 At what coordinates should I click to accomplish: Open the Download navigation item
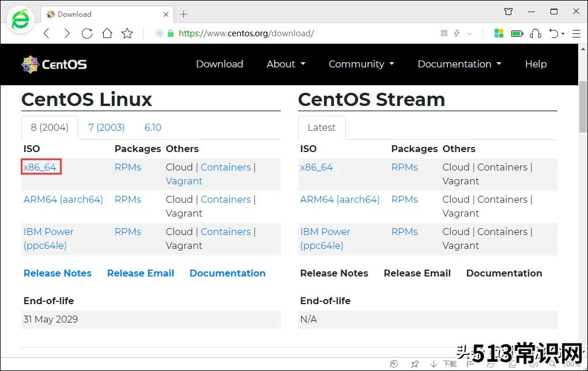coord(220,64)
